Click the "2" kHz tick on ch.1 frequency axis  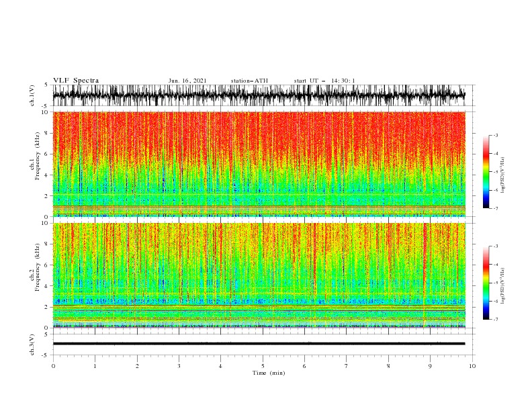point(46,196)
